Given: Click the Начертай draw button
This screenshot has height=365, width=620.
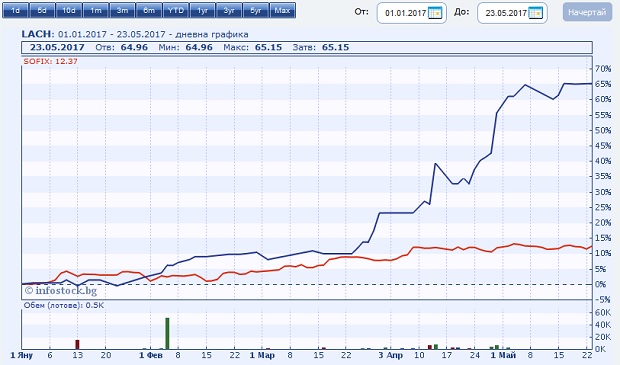Looking at the screenshot, I should (x=587, y=13).
